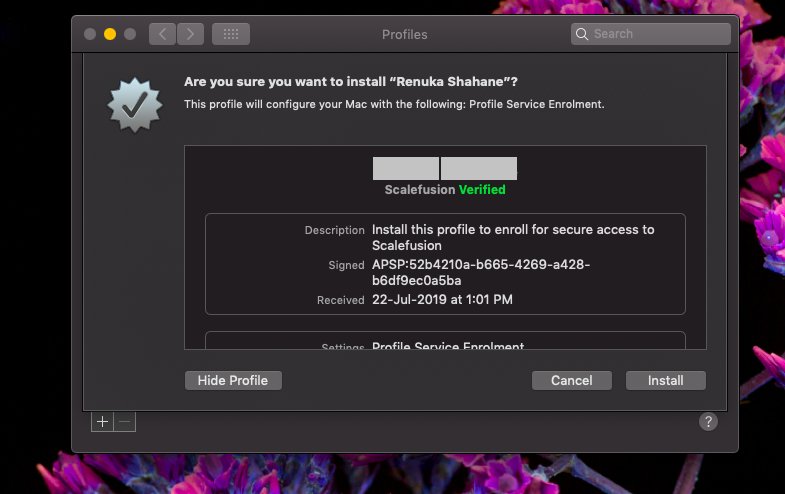Image resolution: width=785 pixels, height=494 pixels.
Task: Click the "Are you sure you want to install" heading
Action: (x=350, y=82)
